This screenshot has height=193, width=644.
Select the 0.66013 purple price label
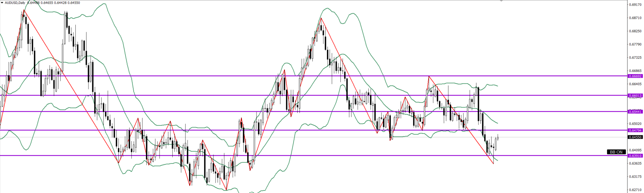click(635, 95)
